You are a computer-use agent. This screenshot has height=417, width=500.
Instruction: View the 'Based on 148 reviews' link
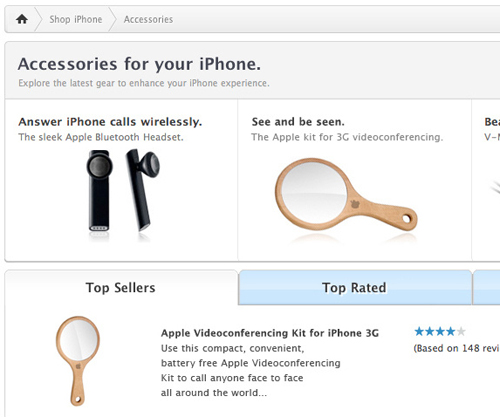point(456,348)
